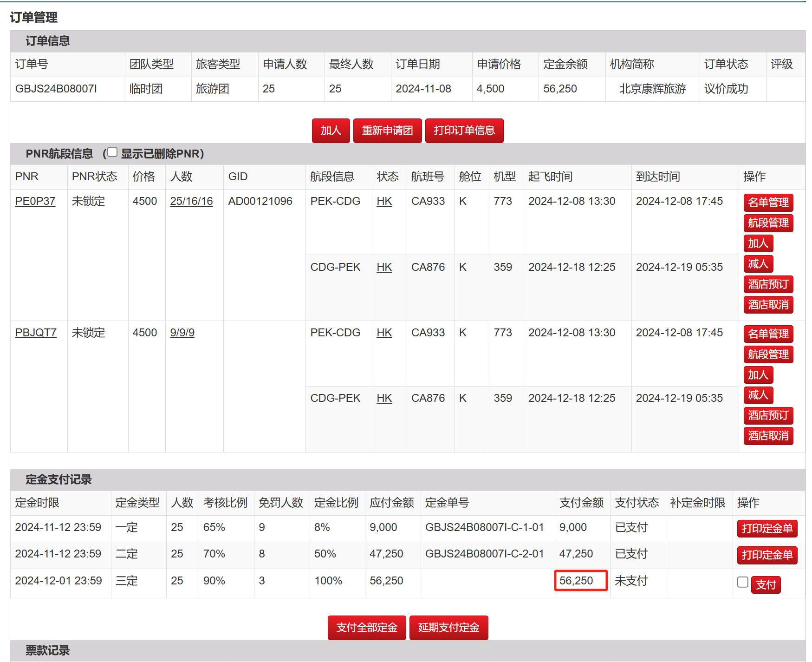Click the 9/9/9 passenger count link

pos(182,333)
